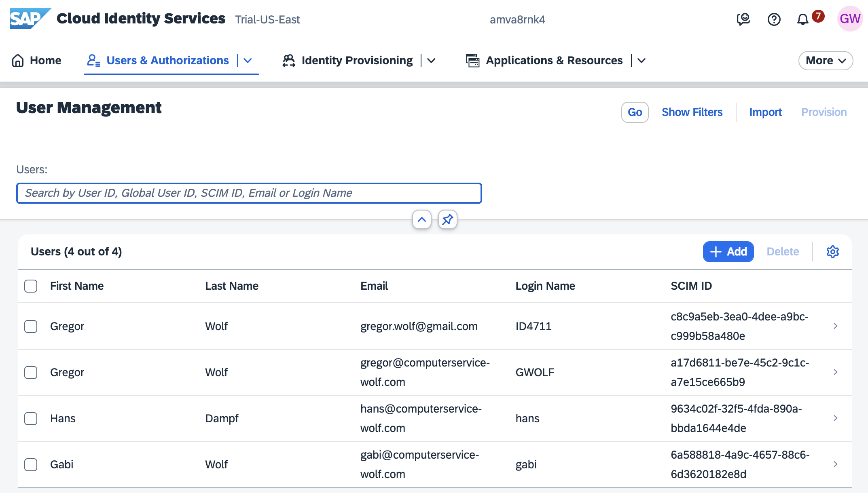868x493 pixels.
Task: Click the Provision button
Action: [x=824, y=112]
